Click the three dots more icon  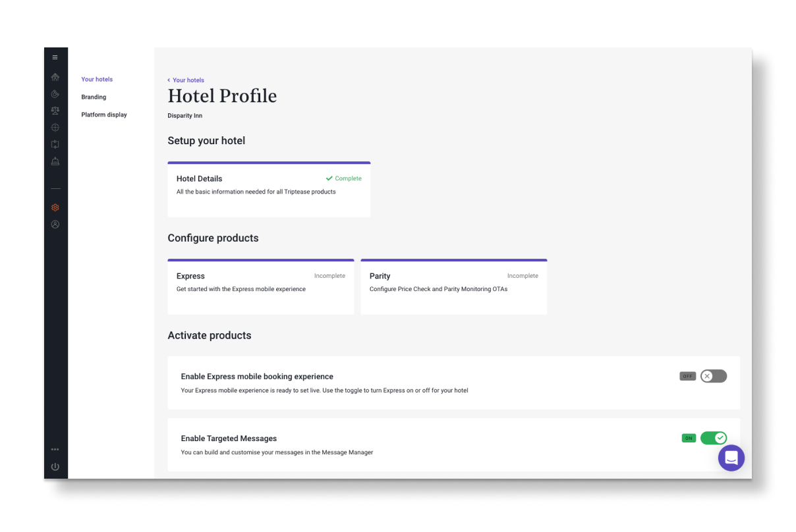coord(55,450)
